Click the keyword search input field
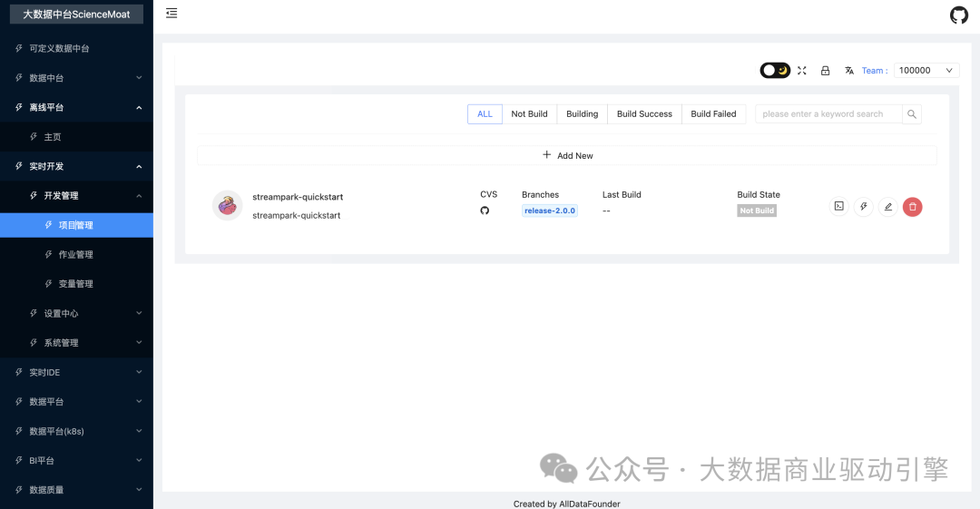980x509 pixels. click(x=828, y=114)
